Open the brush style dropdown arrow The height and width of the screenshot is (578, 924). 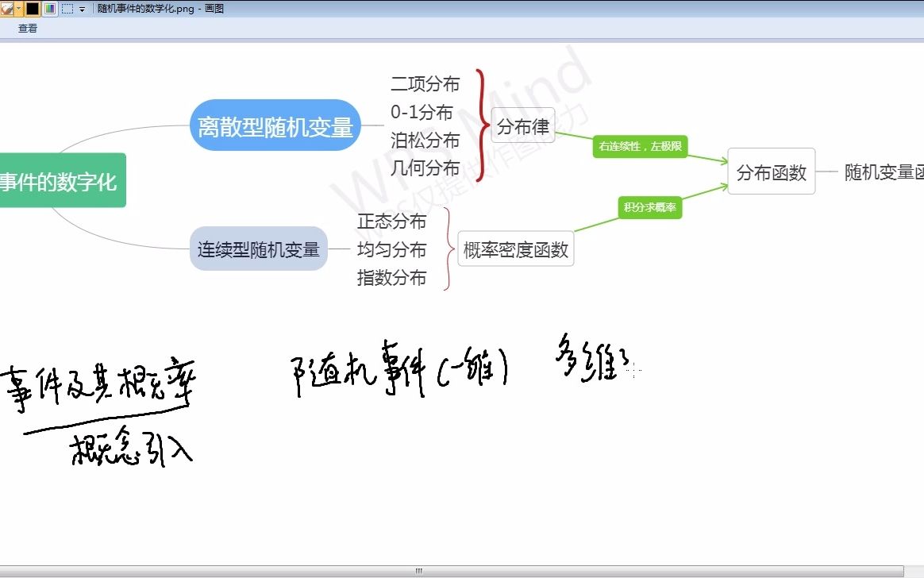click(17, 8)
